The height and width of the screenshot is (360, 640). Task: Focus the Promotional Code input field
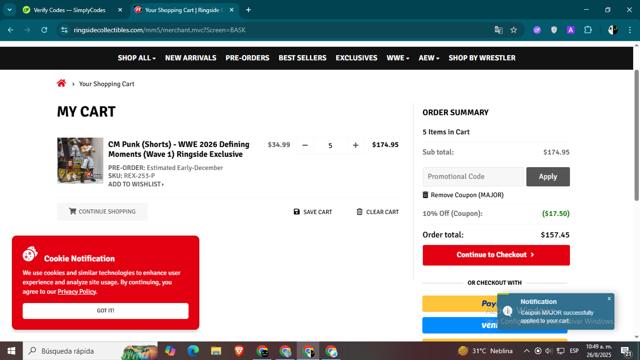(x=473, y=177)
